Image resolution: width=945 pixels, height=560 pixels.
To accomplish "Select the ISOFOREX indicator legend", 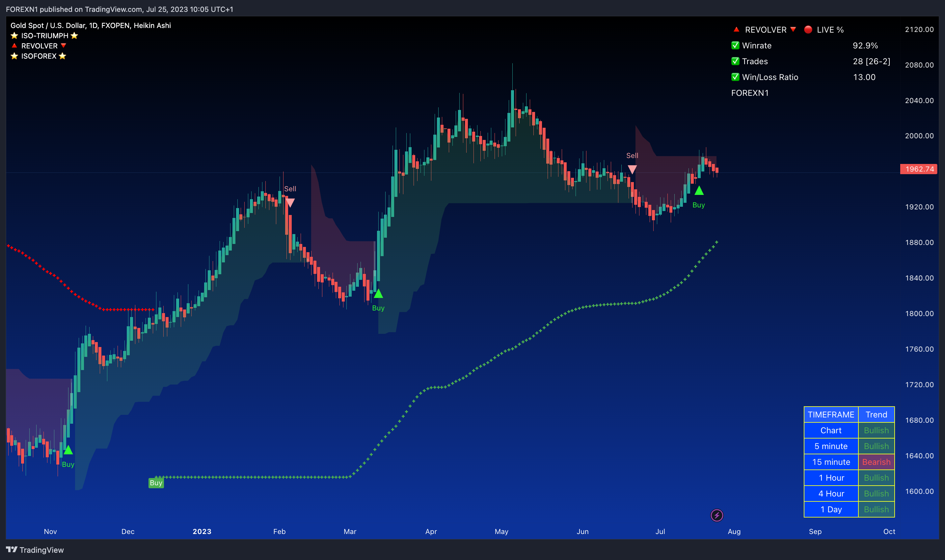I will click(x=39, y=56).
